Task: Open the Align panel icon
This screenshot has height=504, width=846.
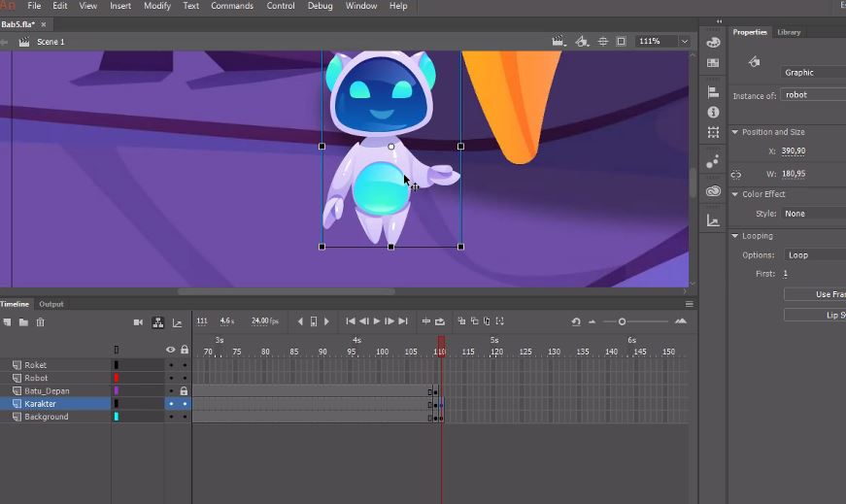Action: (713, 92)
